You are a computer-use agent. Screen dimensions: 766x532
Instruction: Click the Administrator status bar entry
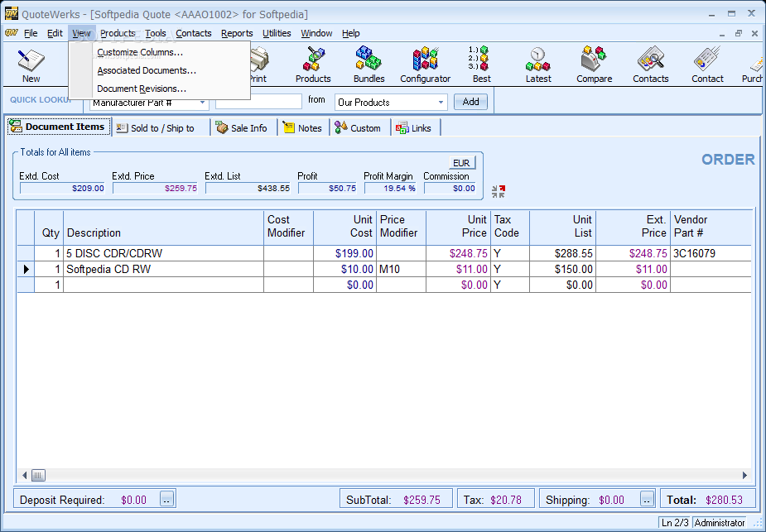coord(719,522)
